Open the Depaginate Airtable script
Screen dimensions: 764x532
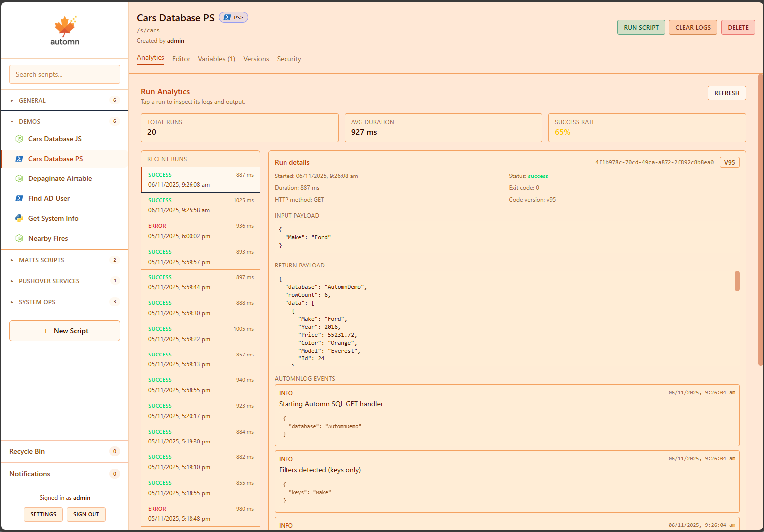tap(65, 178)
